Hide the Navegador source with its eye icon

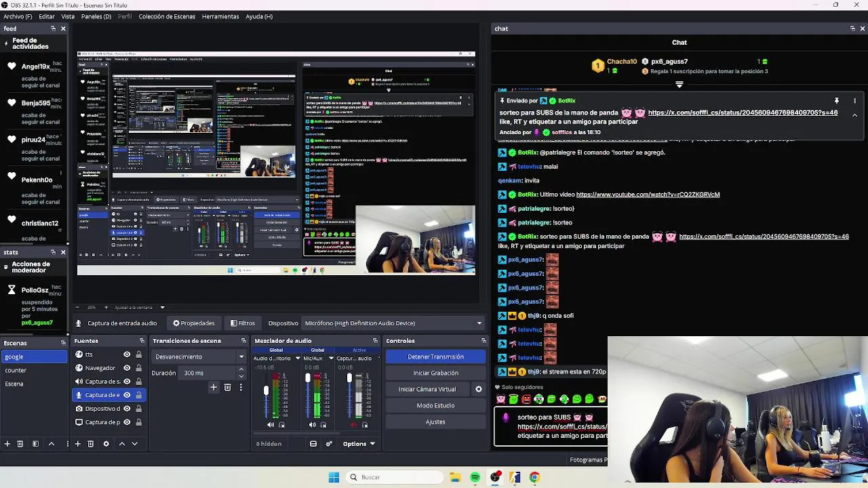(127, 368)
